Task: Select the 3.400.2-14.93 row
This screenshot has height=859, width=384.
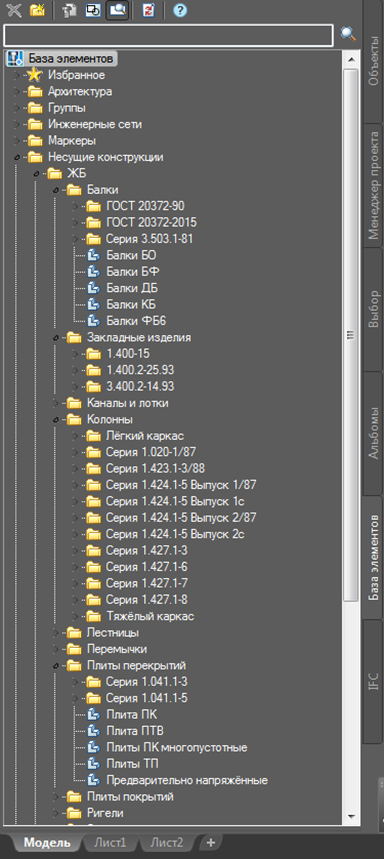Action: [141, 387]
